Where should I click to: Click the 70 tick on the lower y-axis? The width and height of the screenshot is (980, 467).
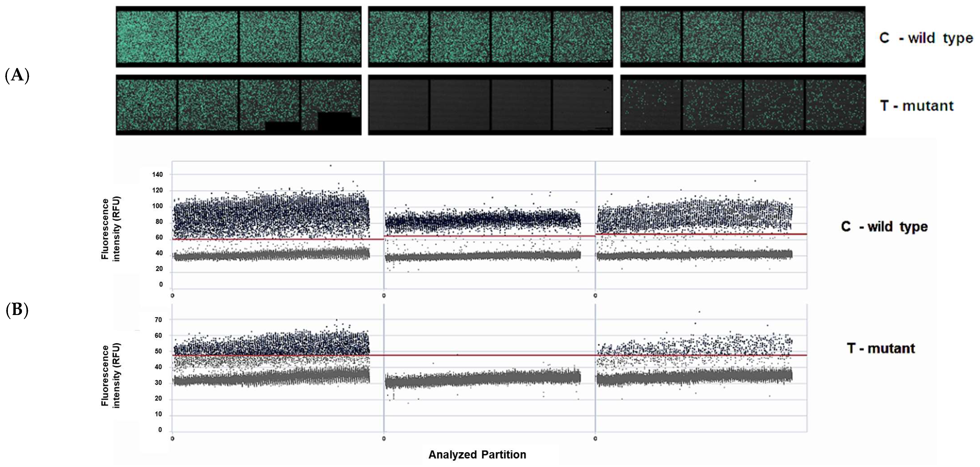(x=158, y=320)
